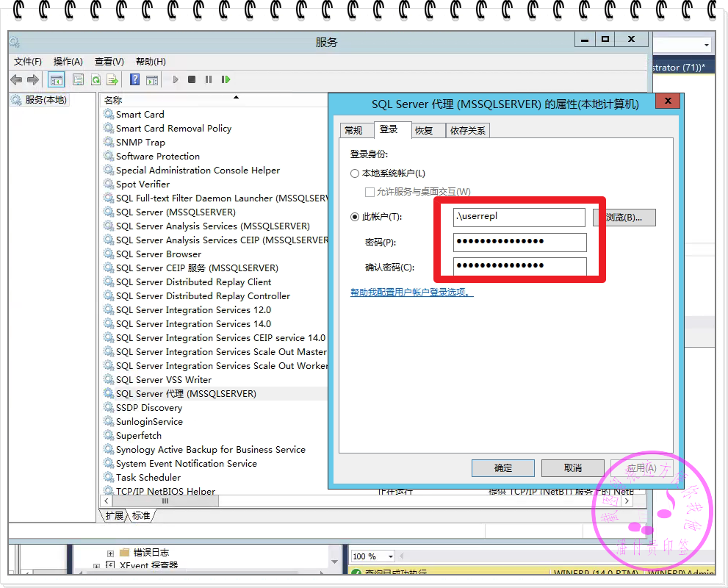
Task: Switch to the 常规 tab
Action: [x=356, y=131]
